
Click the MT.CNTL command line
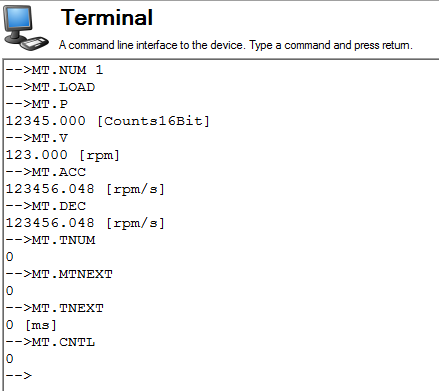pos(51,342)
